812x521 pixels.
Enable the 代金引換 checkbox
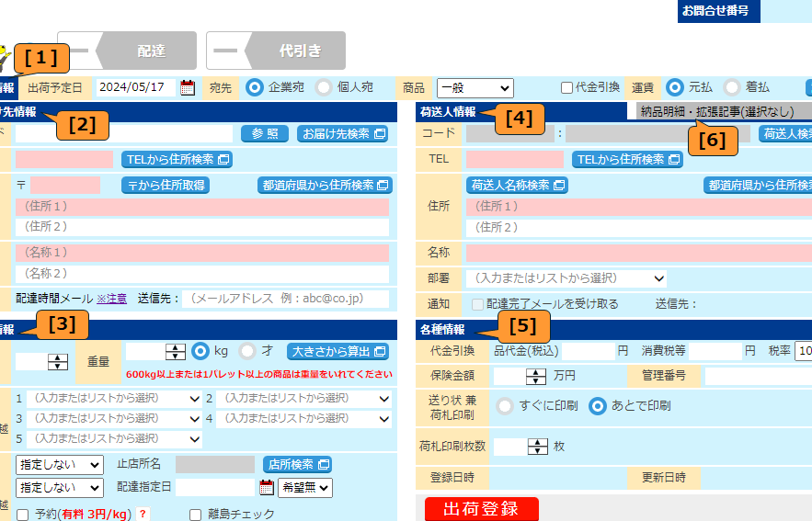pos(567,88)
